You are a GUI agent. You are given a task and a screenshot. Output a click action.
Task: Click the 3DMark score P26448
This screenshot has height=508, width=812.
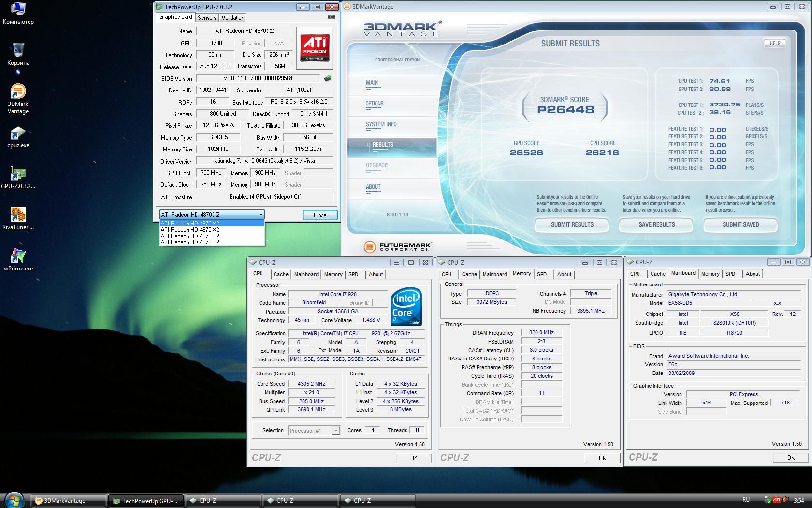[x=565, y=109]
